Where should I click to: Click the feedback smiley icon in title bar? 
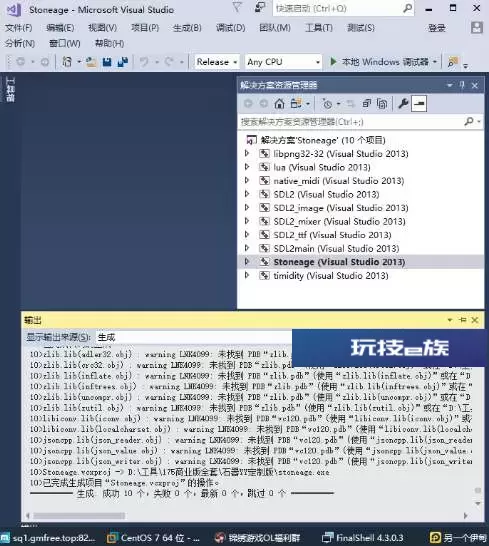tap(259, 7)
